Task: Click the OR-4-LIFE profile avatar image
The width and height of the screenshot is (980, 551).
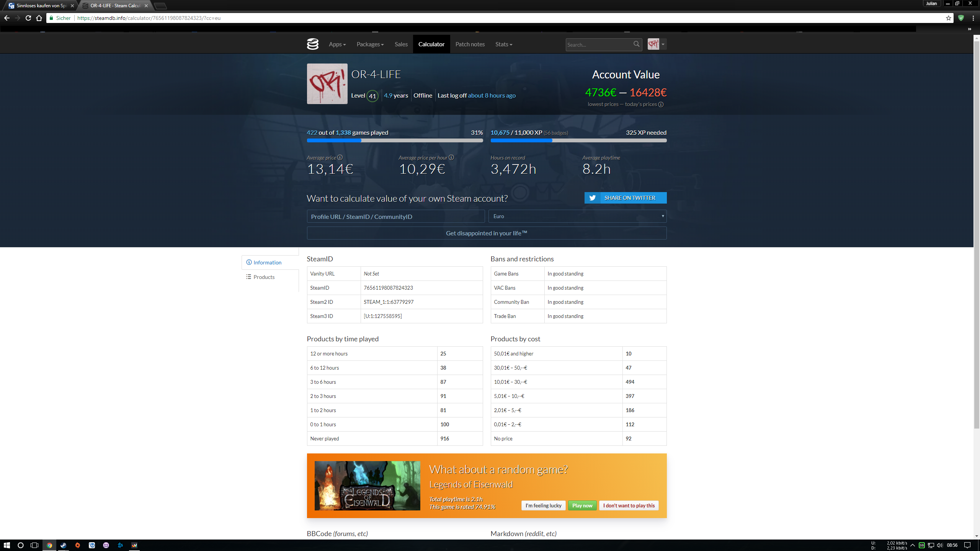Action: tap(327, 84)
